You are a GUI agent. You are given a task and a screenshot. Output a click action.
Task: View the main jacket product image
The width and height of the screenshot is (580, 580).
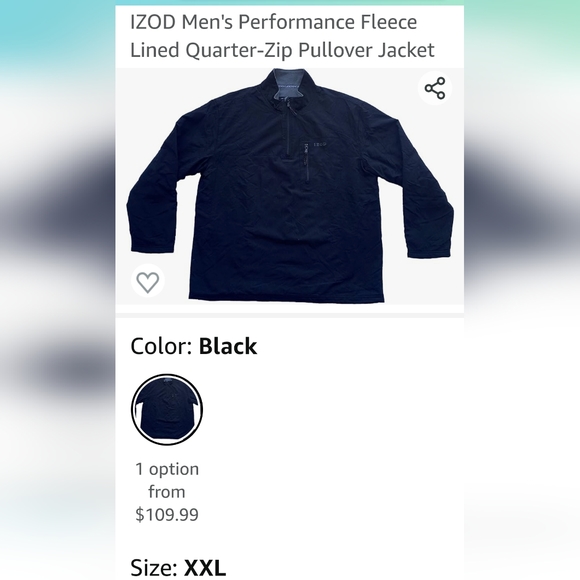click(290, 186)
